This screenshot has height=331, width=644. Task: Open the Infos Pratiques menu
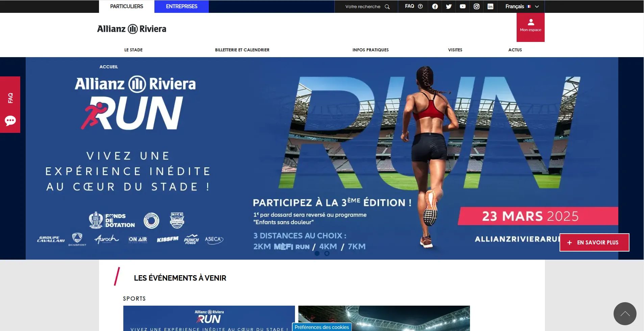[x=371, y=50]
